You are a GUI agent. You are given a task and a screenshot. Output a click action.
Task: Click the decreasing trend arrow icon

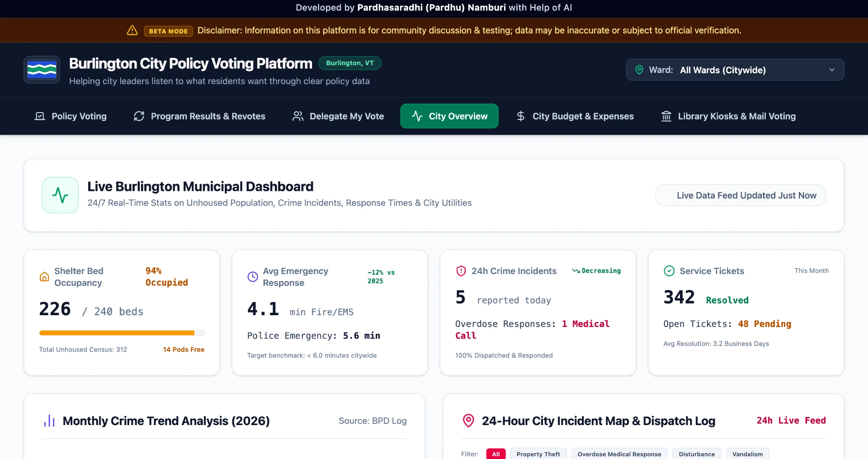point(576,271)
